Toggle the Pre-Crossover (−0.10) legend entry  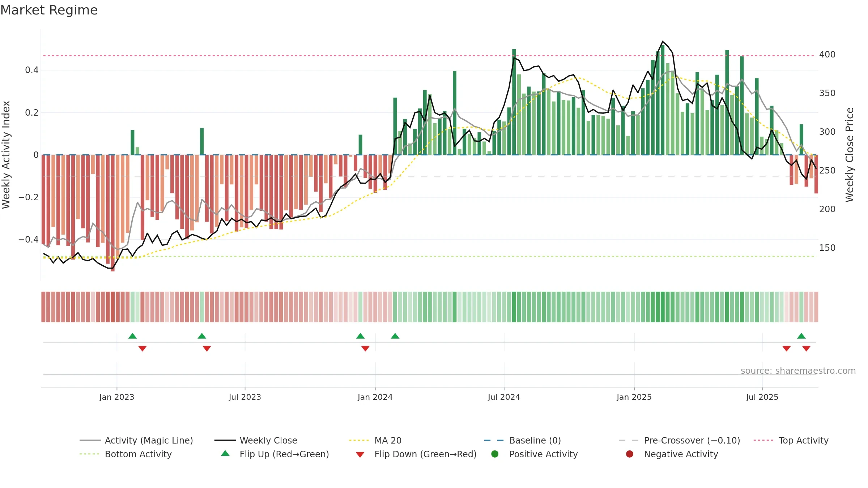pyautogui.click(x=680, y=440)
